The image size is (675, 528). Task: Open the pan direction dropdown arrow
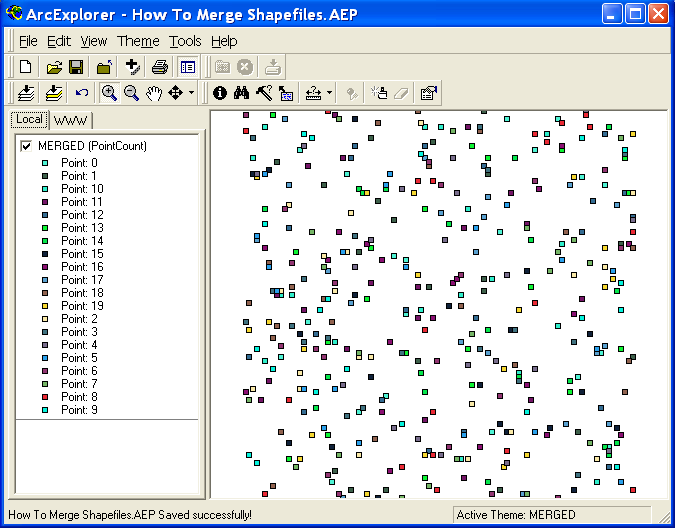[191, 93]
